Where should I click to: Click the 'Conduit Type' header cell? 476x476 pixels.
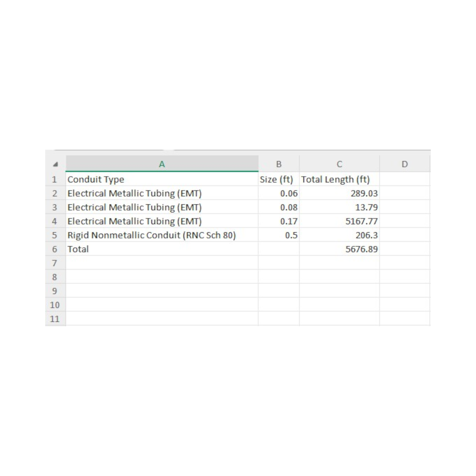click(x=162, y=179)
